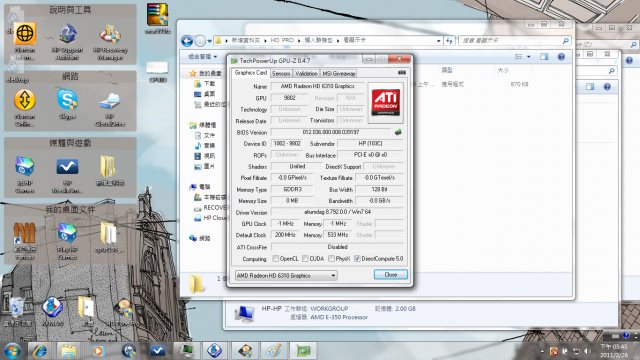Viewport: 640px width, 360px height.
Task: Show hidden tray icons arrow
Action: pos(542,351)
